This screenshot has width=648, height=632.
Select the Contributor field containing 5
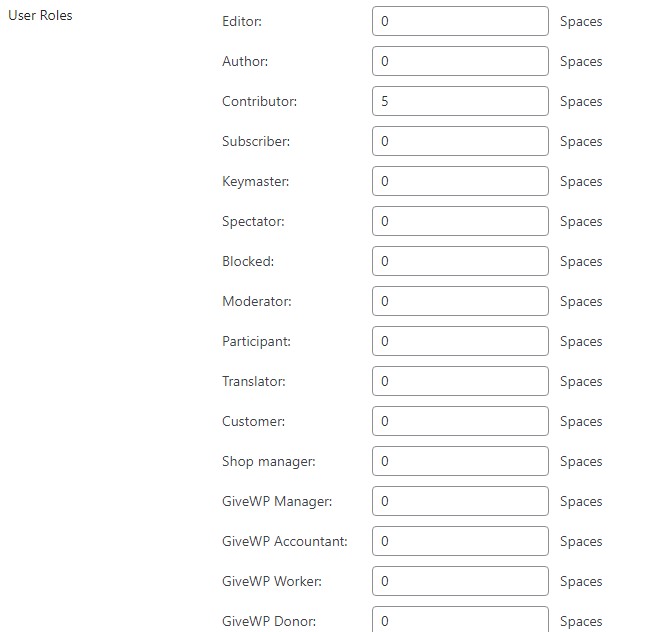click(x=460, y=101)
